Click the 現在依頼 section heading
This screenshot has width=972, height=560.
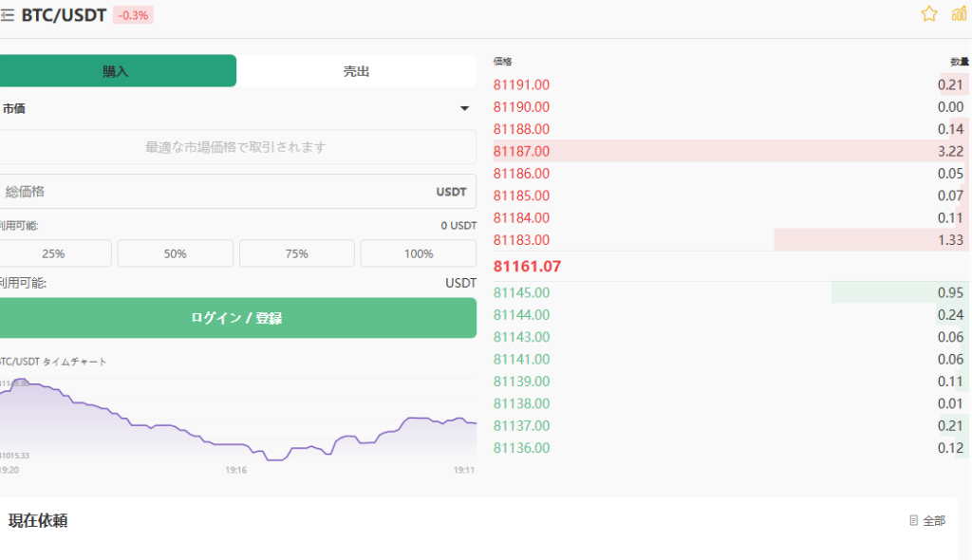38,521
